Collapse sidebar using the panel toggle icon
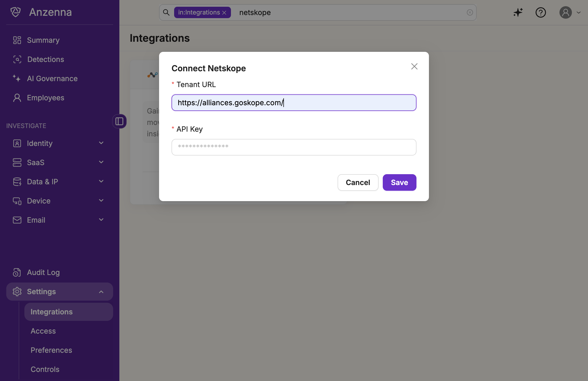588x381 pixels. point(119,121)
